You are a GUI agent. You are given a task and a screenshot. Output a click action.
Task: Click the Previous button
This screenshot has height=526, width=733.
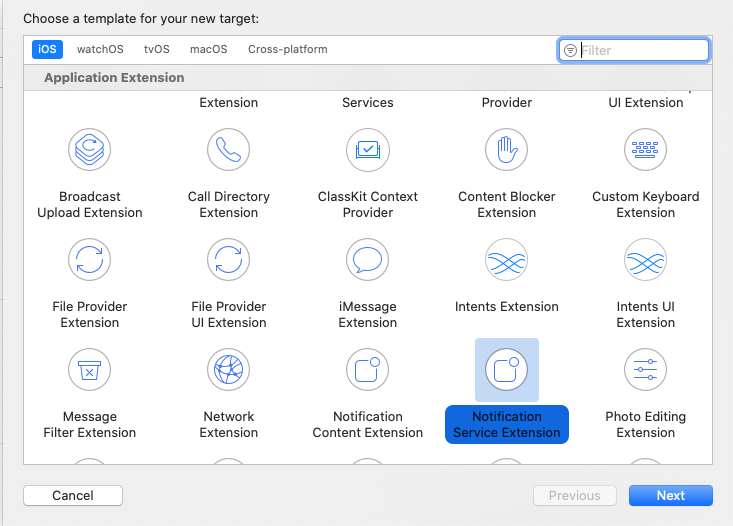[x=575, y=495]
